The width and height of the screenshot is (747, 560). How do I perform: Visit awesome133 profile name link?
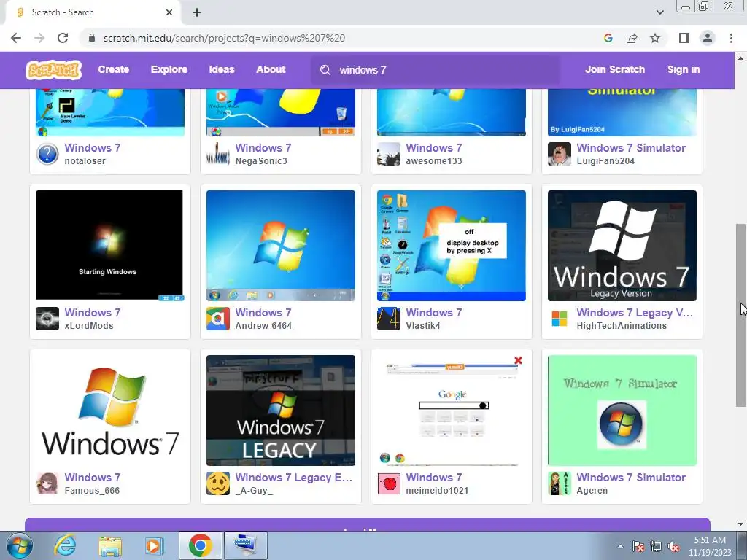[433, 161]
